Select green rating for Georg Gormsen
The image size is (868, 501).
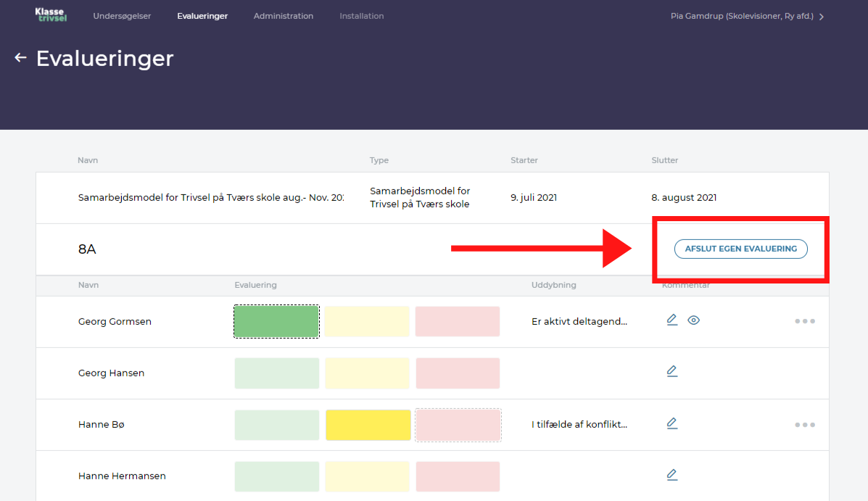[x=276, y=322]
